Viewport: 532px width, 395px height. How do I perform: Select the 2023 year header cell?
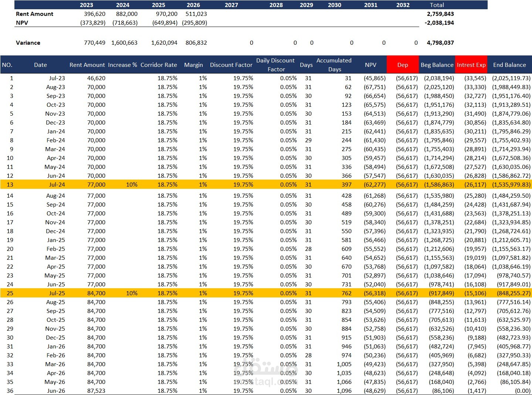(86, 5)
